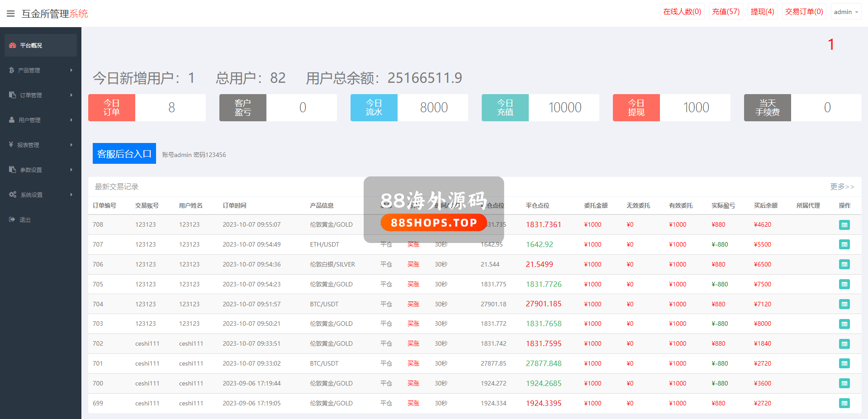
Task: Open the 充值(57) notification tab
Action: pyautogui.click(x=726, y=12)
